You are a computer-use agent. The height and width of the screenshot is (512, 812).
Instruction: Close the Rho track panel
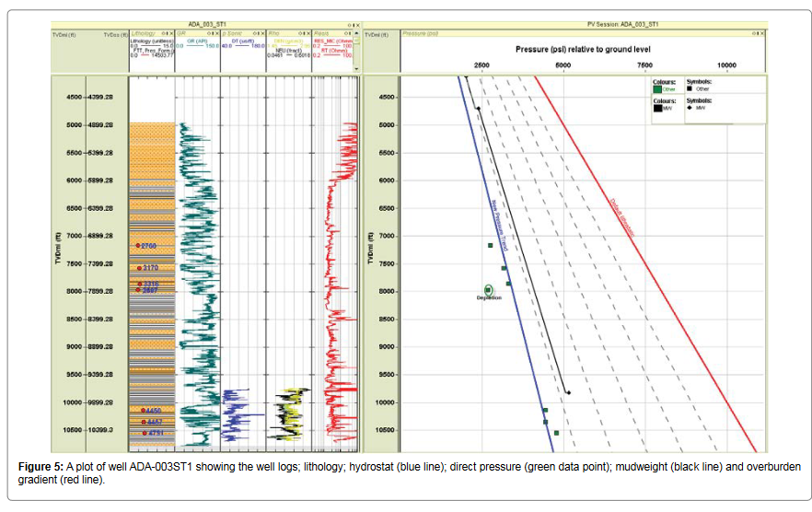tap(307, 33)
